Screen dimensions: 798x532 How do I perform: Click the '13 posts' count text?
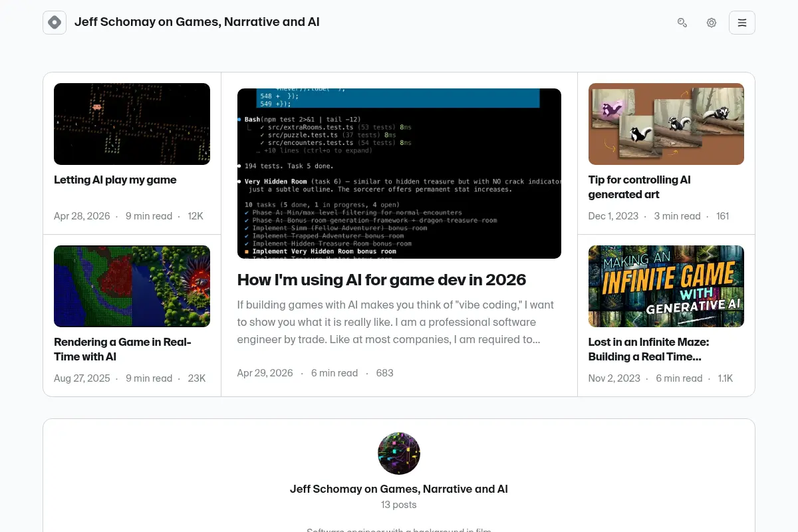point(399,505)
